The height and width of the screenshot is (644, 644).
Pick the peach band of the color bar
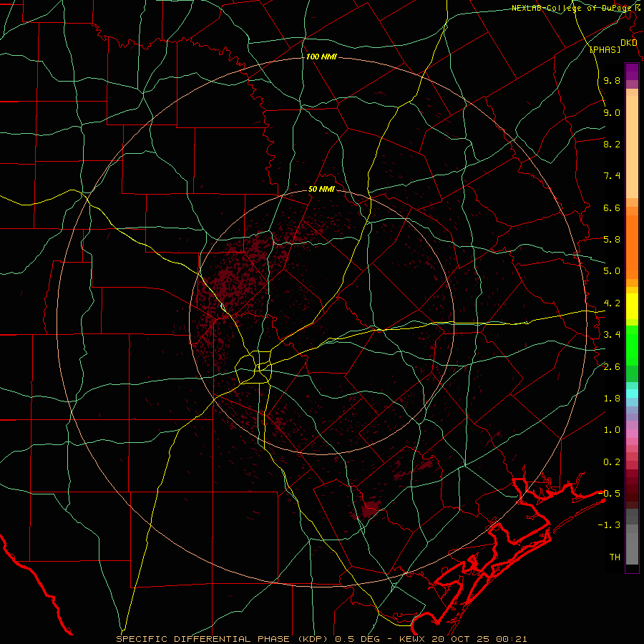pyautogui.click(x=632, y=148)
